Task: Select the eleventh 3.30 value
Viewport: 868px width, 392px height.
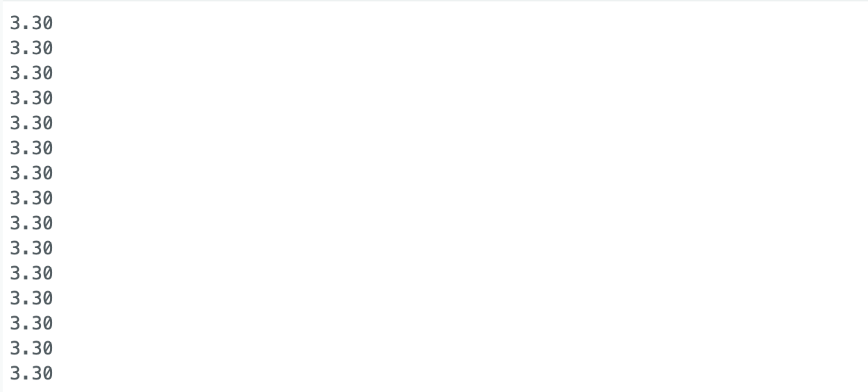Action: click(31, 273)
